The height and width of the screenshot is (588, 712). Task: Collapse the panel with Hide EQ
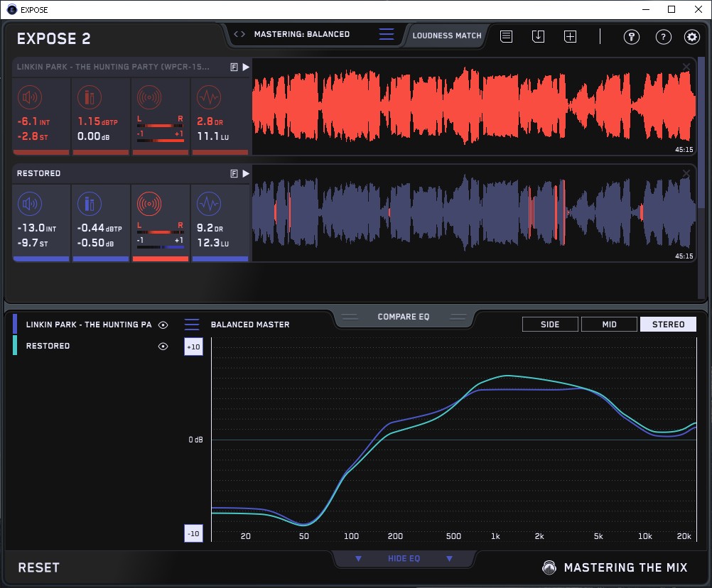(x=404, y=558)
